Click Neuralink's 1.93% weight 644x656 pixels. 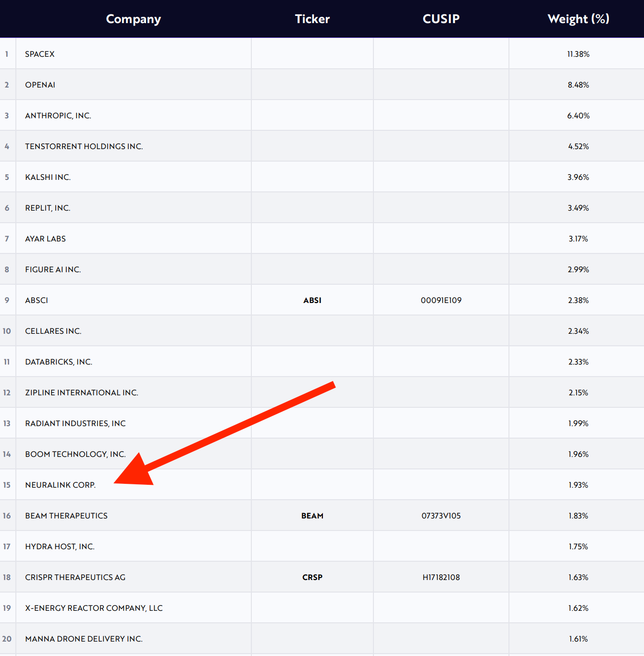tap(578, 485)
